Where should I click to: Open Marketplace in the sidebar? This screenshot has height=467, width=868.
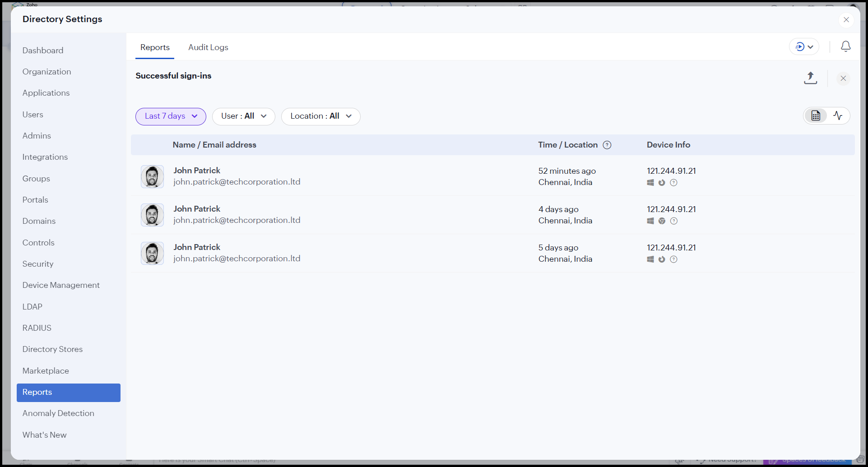pyautogui.click(x=46, y=371)
